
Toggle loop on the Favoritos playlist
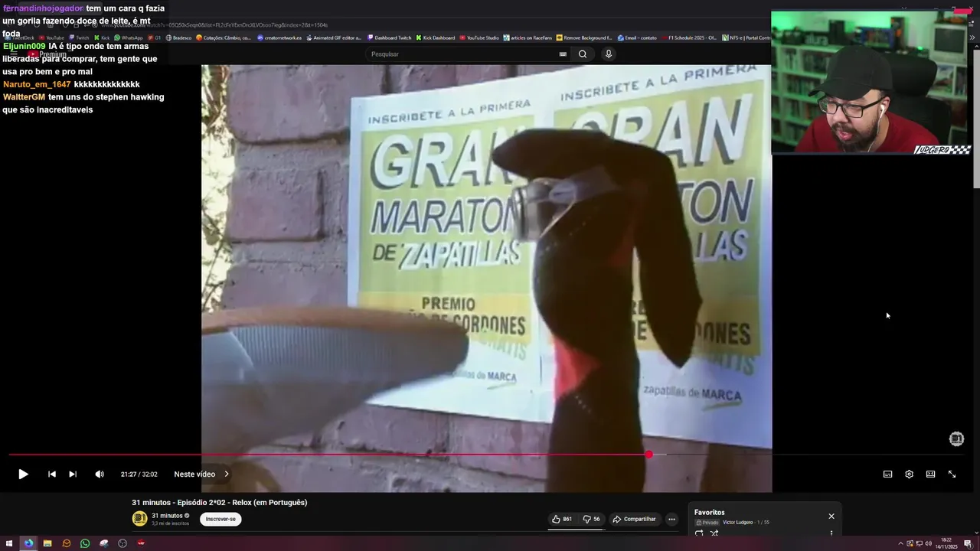pyautogui.click(x=699, y=533)
